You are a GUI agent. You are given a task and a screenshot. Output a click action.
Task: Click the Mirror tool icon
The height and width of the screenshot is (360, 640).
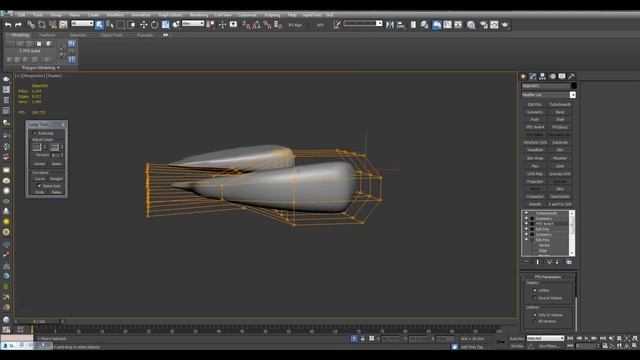(390, 25)
